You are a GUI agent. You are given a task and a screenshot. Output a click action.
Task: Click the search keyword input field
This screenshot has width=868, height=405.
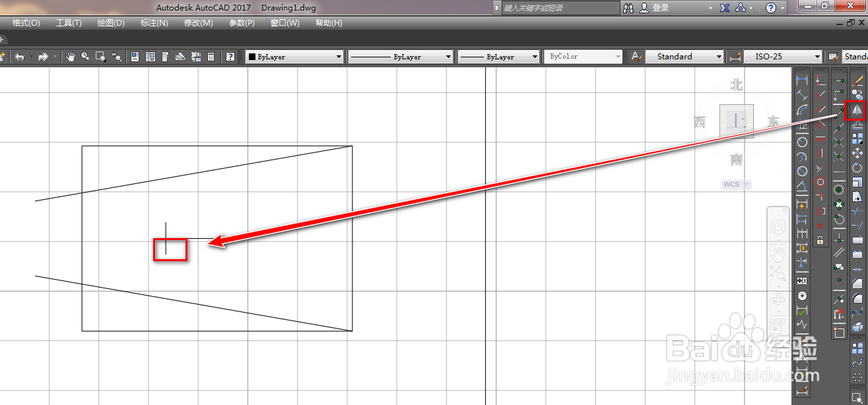pyautogui.click(x=560, y=7)
